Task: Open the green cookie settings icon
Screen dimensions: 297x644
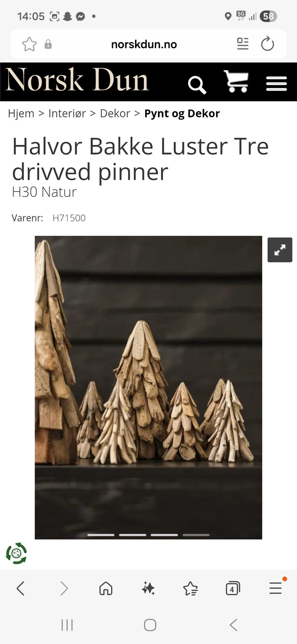Action: click(x=16, y=553)
